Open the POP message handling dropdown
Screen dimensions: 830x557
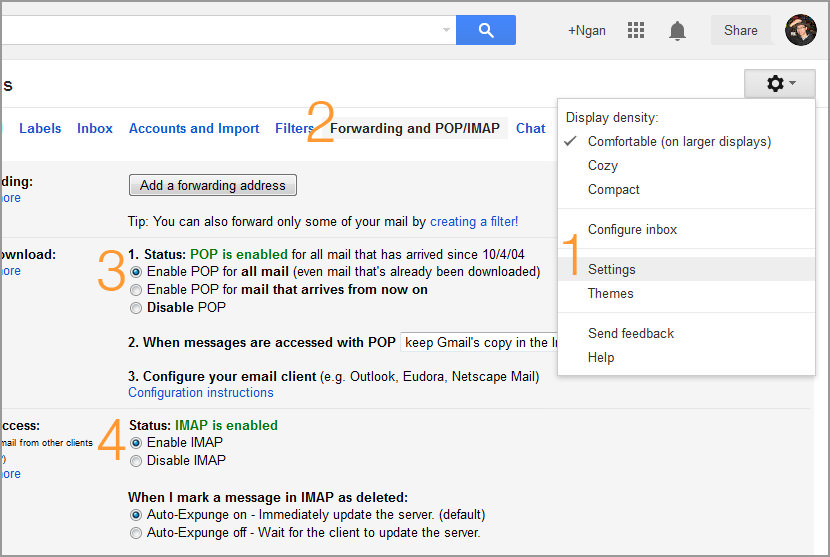click(478, 342)
